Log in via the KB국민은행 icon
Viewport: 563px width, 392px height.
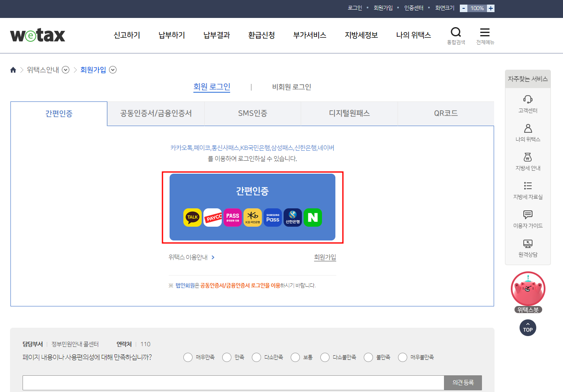click(x=253, y=217)
